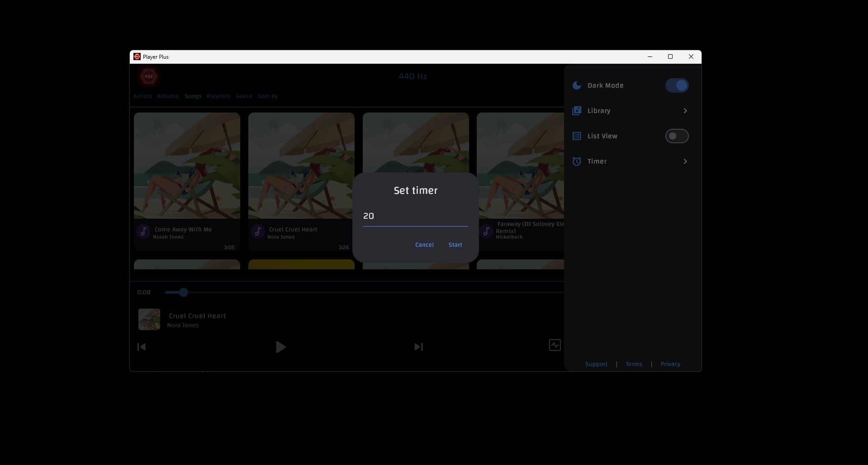The height and width of the screenshot is (465, 868).
Task: Enable the List View toggle
Action: coord(677,136)
